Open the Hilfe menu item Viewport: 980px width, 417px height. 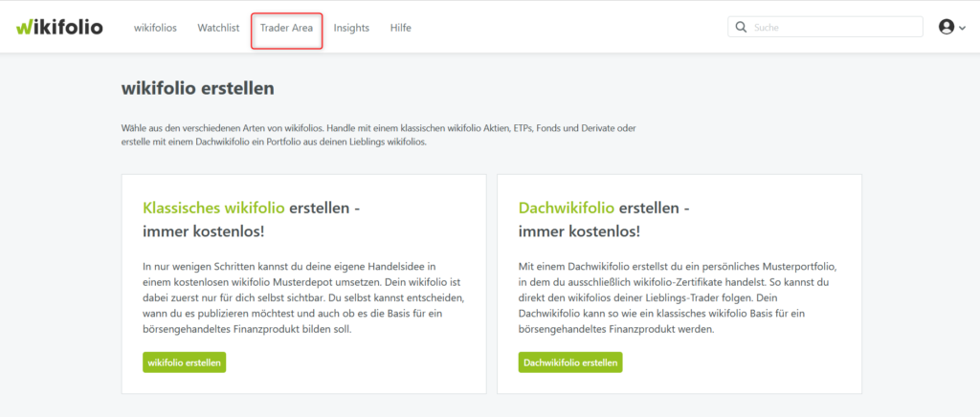coord(401,28)
